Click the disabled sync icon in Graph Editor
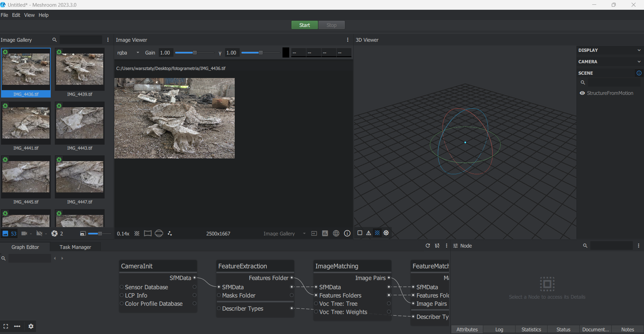644x334 pixels. [437, 246]
